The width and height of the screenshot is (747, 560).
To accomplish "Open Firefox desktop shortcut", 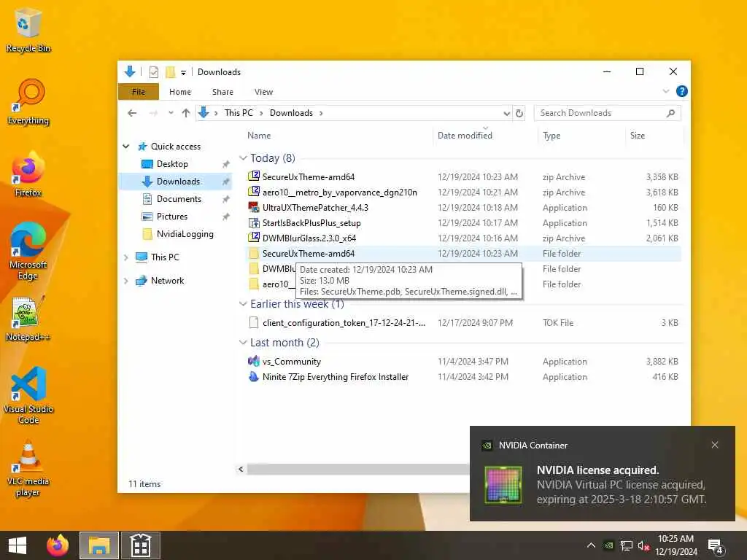I will tap(28, 174).
